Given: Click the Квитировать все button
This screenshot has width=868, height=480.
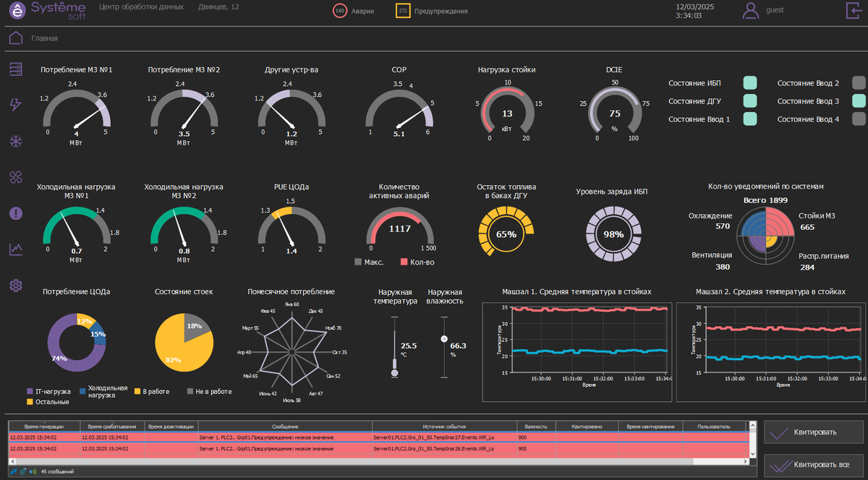Looking at the screenshot, I should (x=814, y=465).
